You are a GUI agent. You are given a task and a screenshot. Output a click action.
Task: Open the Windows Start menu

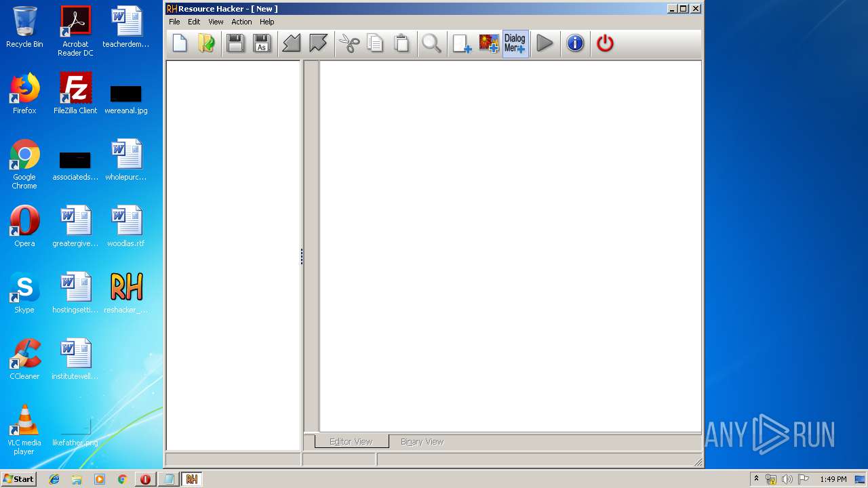[x=18, y=479]
